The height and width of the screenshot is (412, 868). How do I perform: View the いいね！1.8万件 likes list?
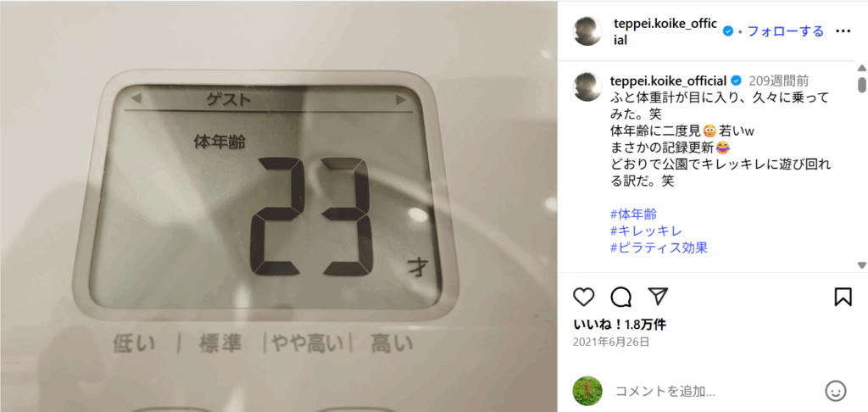coord(620,325)
